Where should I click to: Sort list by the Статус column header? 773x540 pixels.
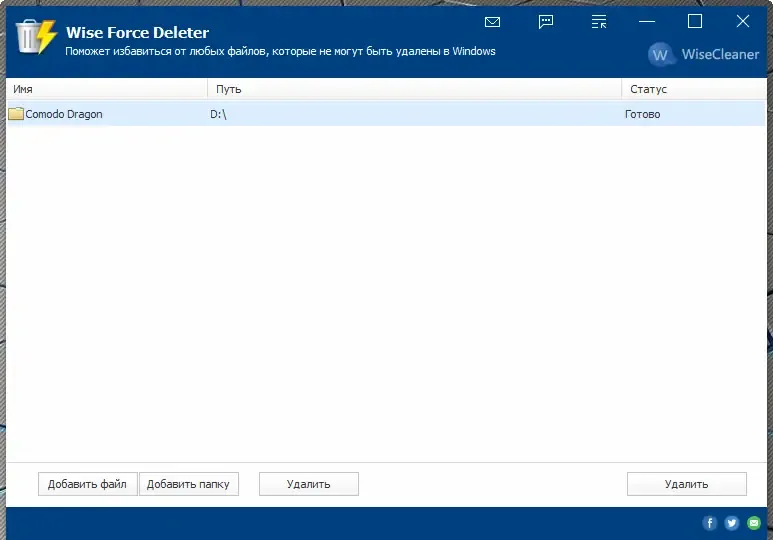pyautogui.click(x=694, y=89)
